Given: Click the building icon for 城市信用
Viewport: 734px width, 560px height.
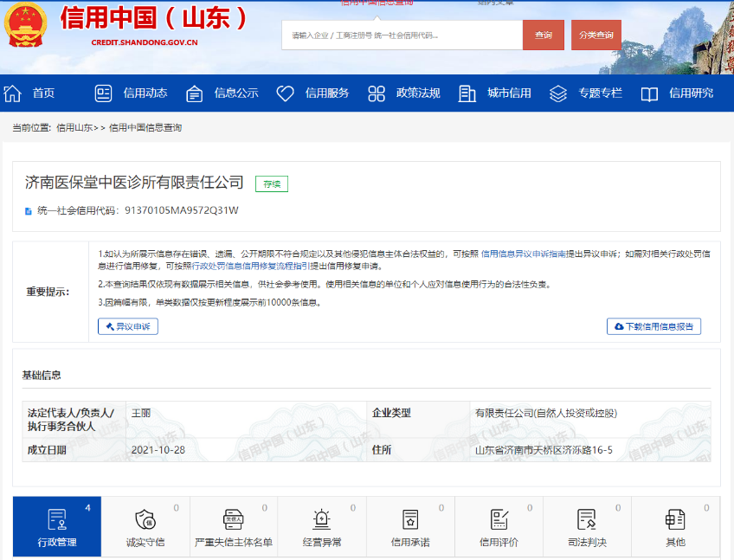Looking at the screenshot, I should tap(467, 93).
